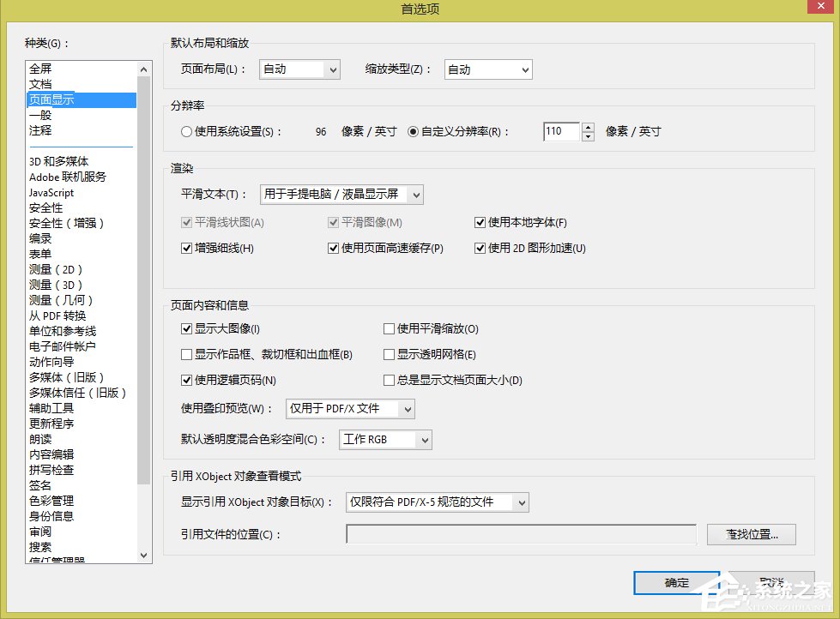Enable 总是显示文档页面大小

click(x=389, y=380)
